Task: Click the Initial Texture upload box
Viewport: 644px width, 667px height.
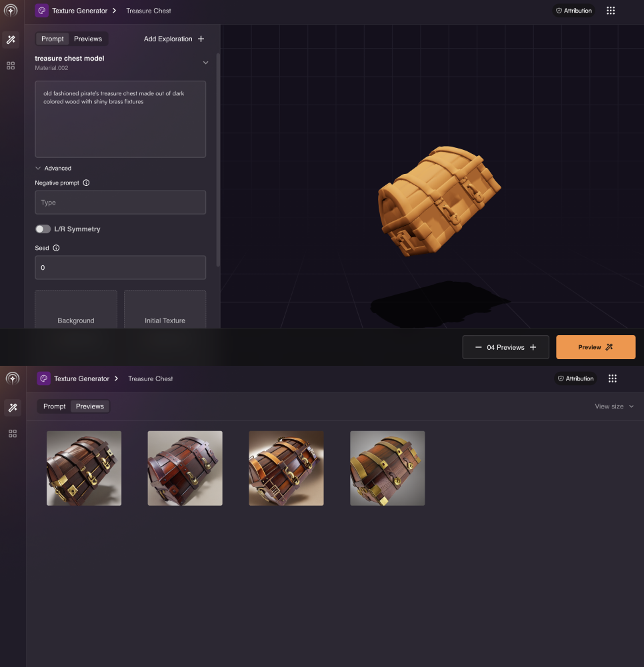Action: coord(165,309)
